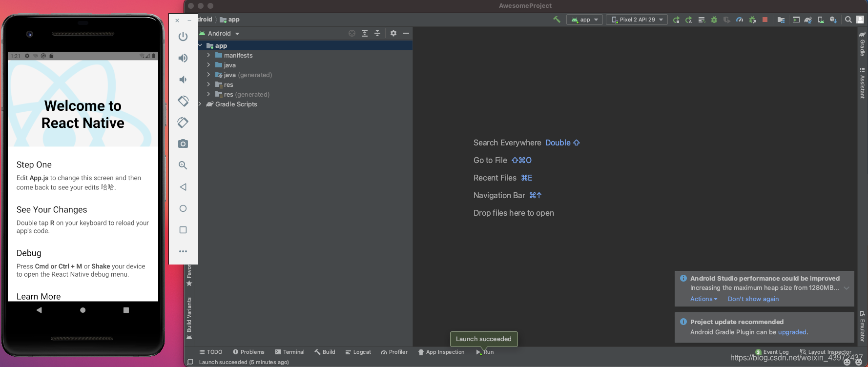Image resolution: width=868 pixels, height=367 pixels.
Task: Hide the Project panel with minus icon
Action: tap(406, 33)
